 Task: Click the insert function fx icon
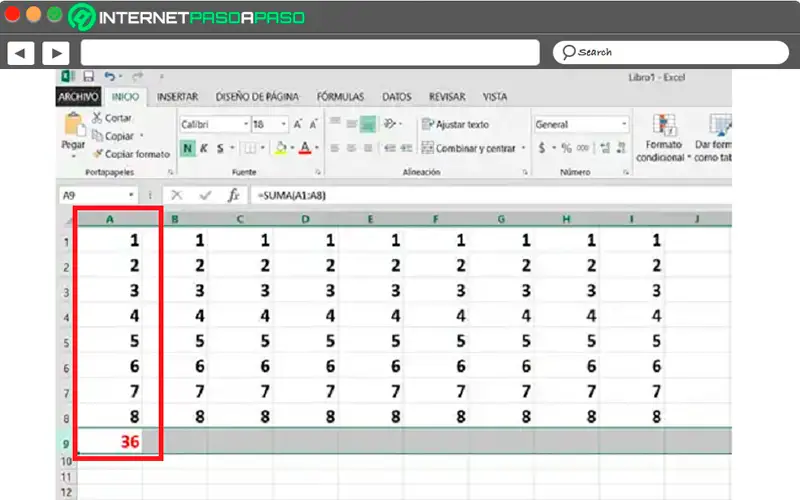(x=233, y=195)
